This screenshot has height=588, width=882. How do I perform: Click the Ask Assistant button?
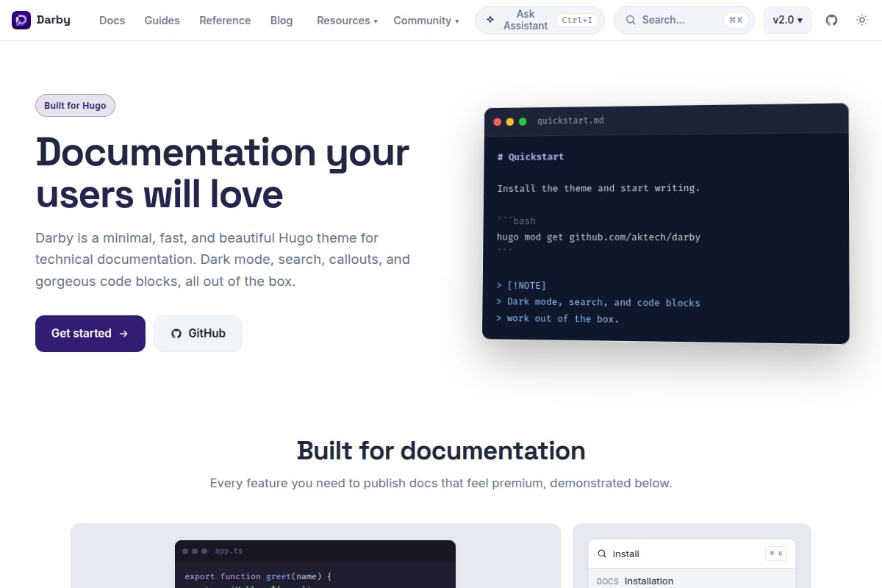pyautogui.click(x=539, y=21)
